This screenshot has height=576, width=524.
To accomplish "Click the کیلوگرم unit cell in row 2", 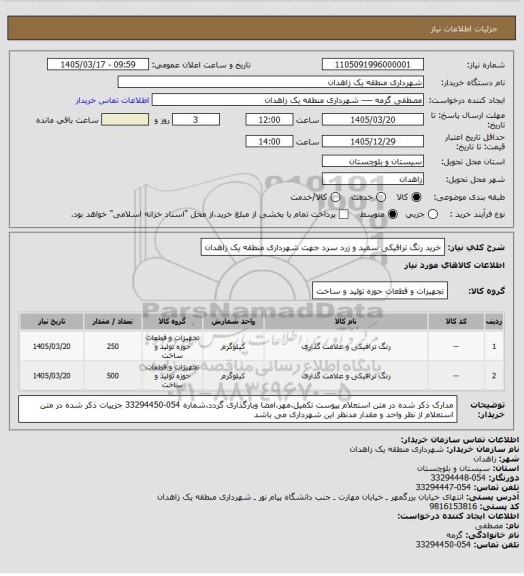I will (233, 376).
